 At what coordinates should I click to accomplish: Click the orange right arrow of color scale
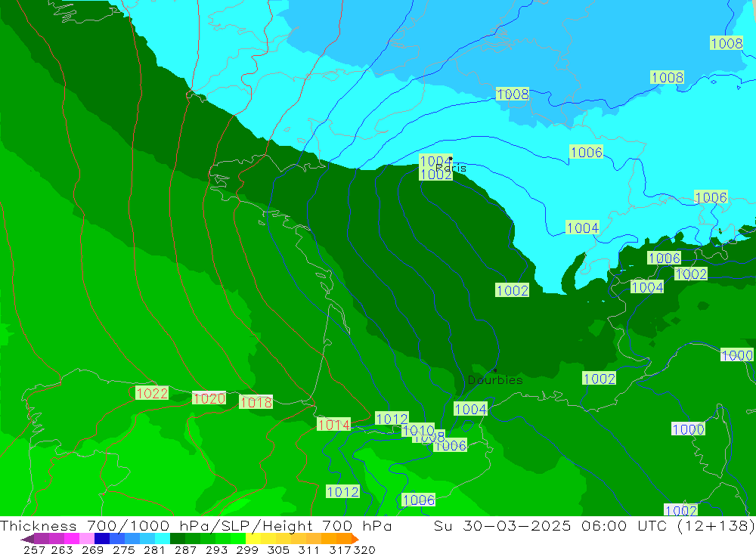355,539
